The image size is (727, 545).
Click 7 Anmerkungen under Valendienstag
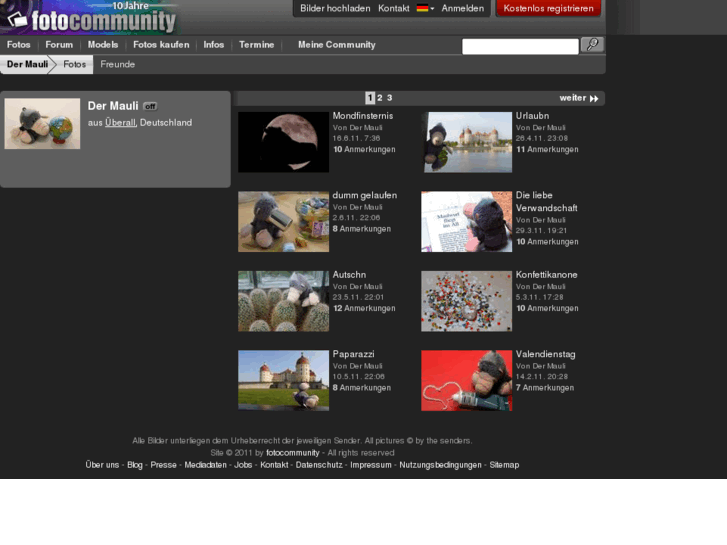click(545, 388)
